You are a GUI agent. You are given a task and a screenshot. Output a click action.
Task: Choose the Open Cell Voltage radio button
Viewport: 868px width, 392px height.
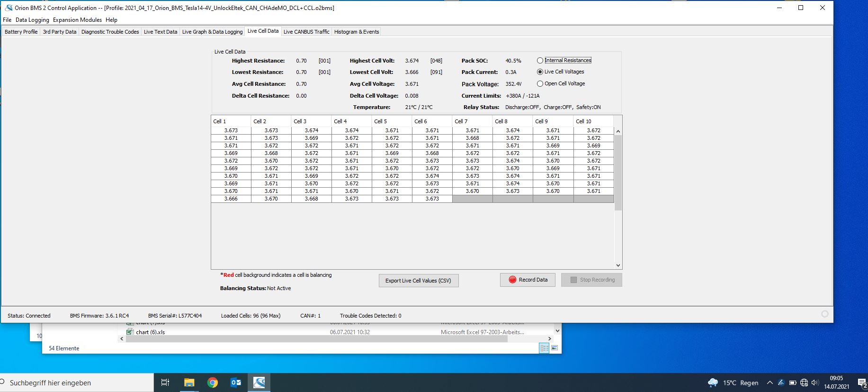[x=540, y=84]
